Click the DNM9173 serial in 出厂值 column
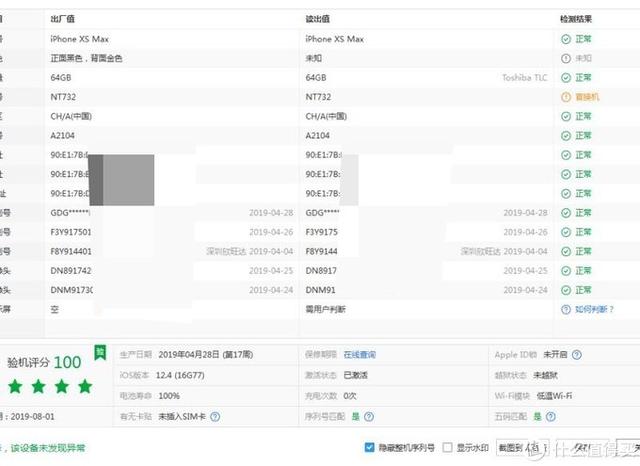Screen dimensions: 640x466 [x=71, y=290]
